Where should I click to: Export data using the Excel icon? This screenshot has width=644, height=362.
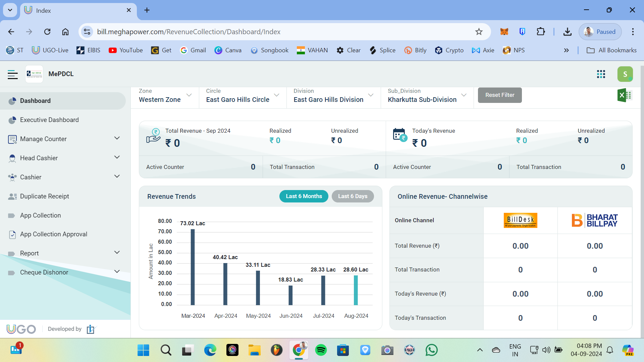point(625,95)
